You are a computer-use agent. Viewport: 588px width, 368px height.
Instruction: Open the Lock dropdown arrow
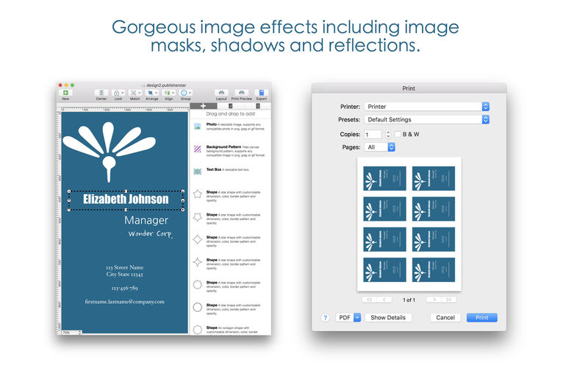pos(123,93)
